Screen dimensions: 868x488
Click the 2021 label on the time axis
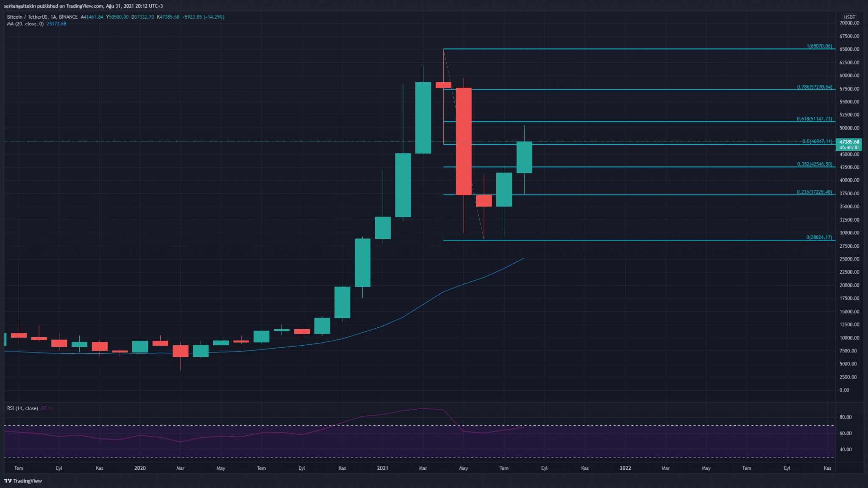tap(382, 468)
